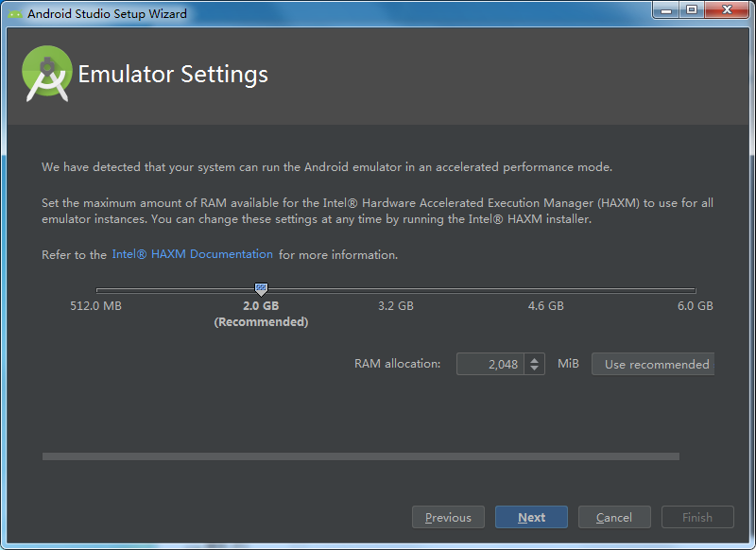The image size is (756, 550).
Task: Click the 6.0 GB slider label
Action: pos(695,305)
